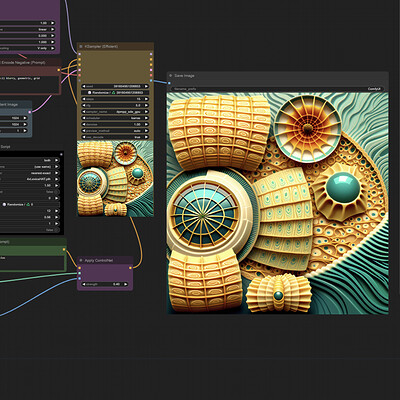The image size is (400, 400).
Task: Open the sampler_name dropdown in KSampler
Action: point(115,112)
